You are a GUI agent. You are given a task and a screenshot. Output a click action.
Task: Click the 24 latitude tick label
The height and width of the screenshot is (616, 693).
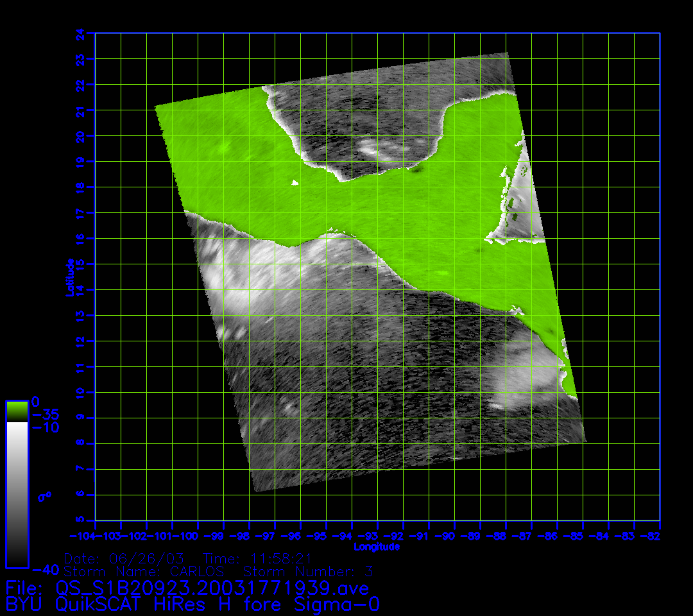coord(80,33)
